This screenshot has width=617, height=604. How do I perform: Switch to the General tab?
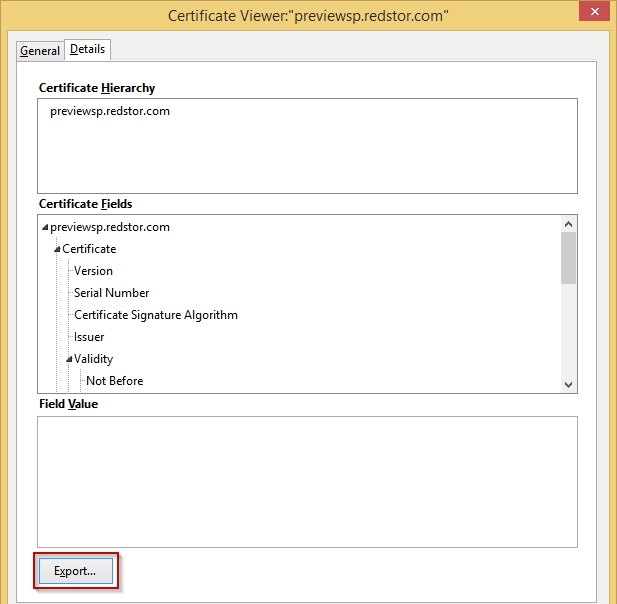(x=40, y=51)
